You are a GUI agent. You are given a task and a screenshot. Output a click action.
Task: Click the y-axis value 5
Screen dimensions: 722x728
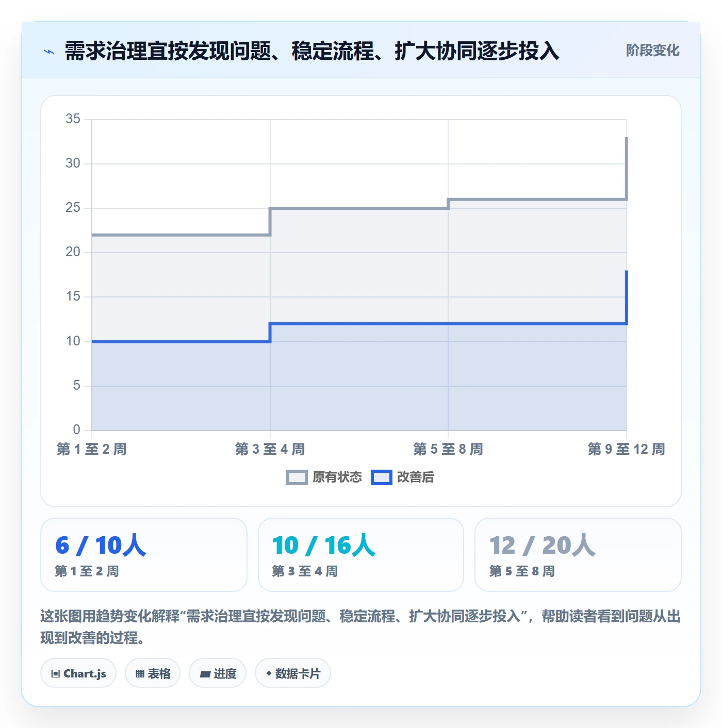[x=76, y=386]
